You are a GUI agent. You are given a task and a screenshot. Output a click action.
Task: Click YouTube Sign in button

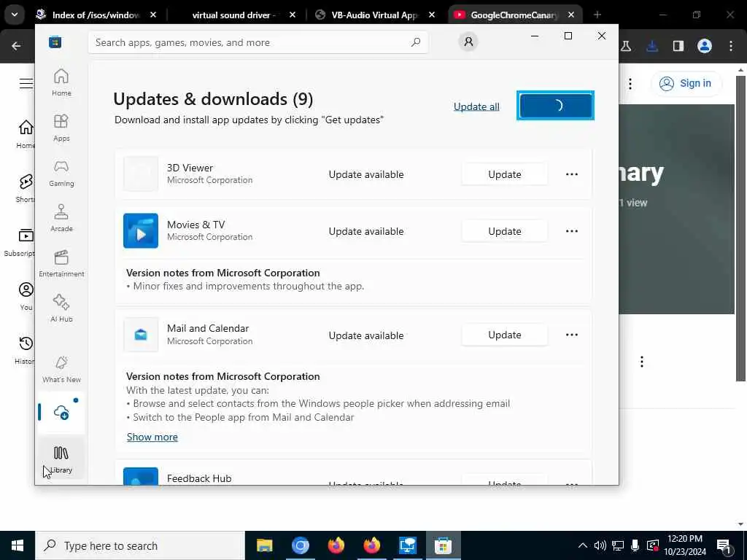point(686,83)
